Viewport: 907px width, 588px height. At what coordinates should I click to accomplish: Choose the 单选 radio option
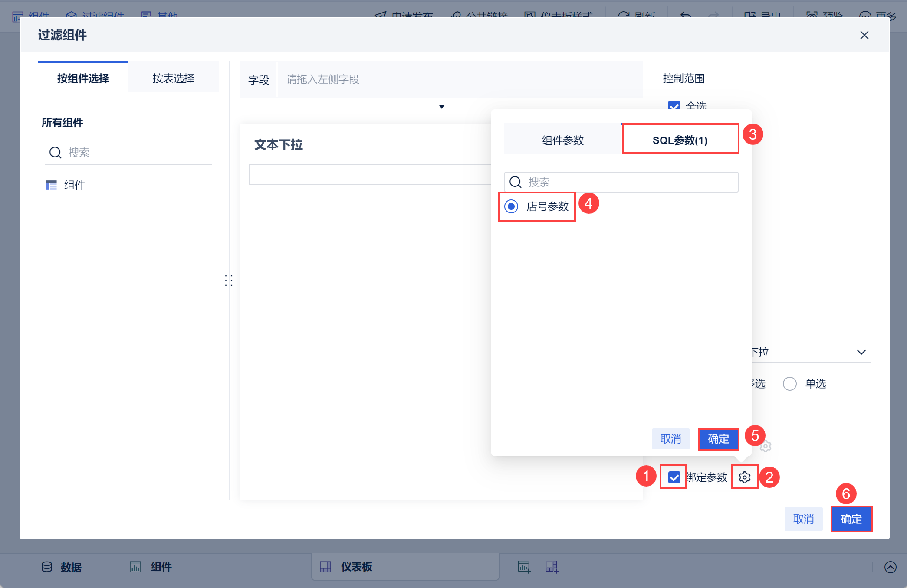(x=790, y=384)
